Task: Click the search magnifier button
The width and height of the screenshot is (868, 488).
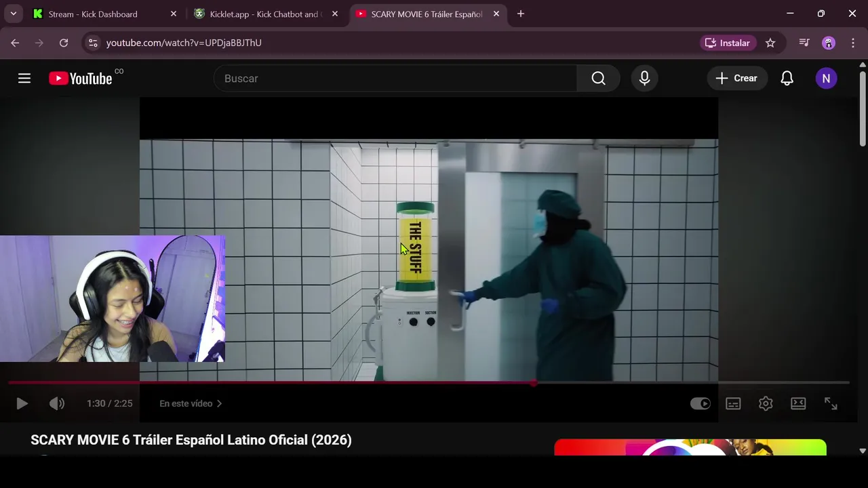Action: (598, 79)
